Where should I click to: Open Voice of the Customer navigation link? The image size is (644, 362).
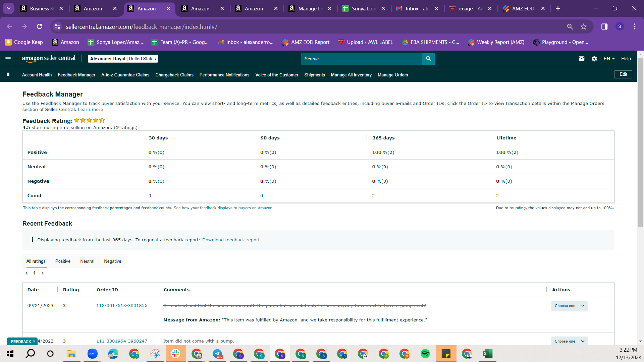277,75
